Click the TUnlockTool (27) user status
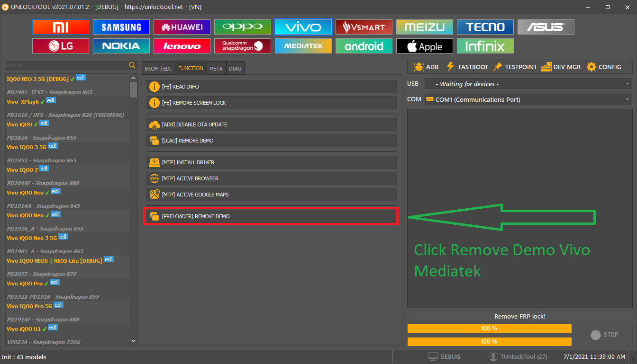 point(518,356)
